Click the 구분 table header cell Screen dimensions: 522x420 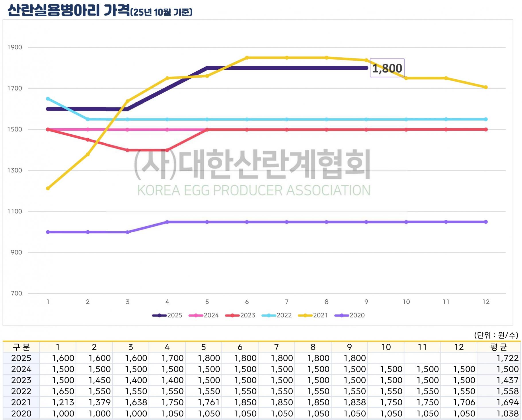click(x=21, y=347)
